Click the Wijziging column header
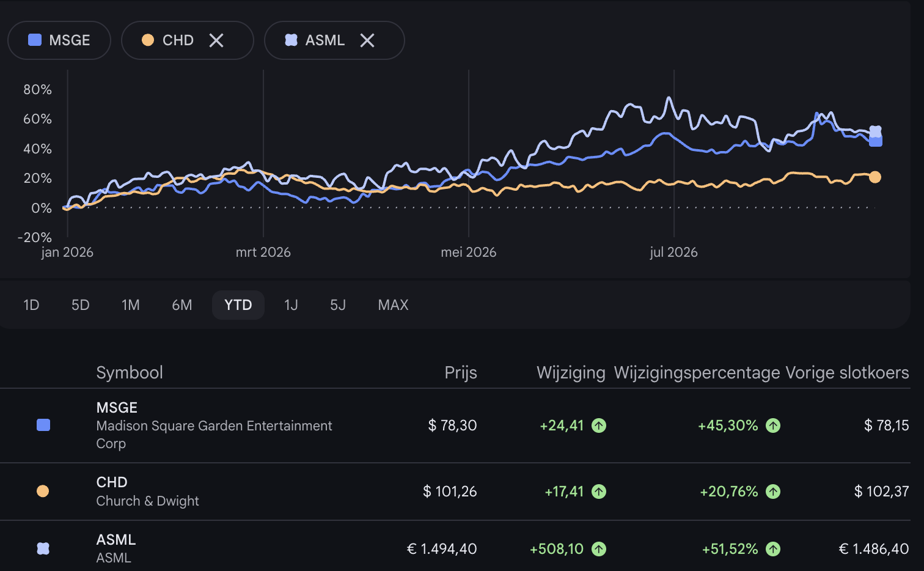 pos(571,373)
